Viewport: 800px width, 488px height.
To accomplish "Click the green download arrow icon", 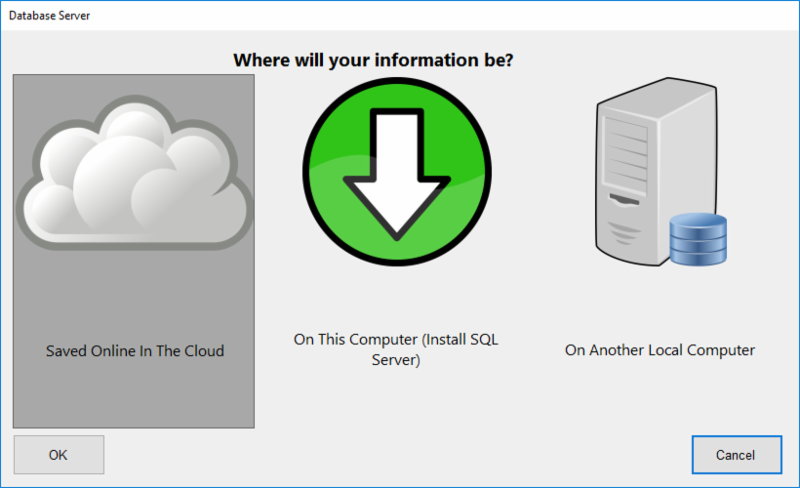I will tap(397, 170).
